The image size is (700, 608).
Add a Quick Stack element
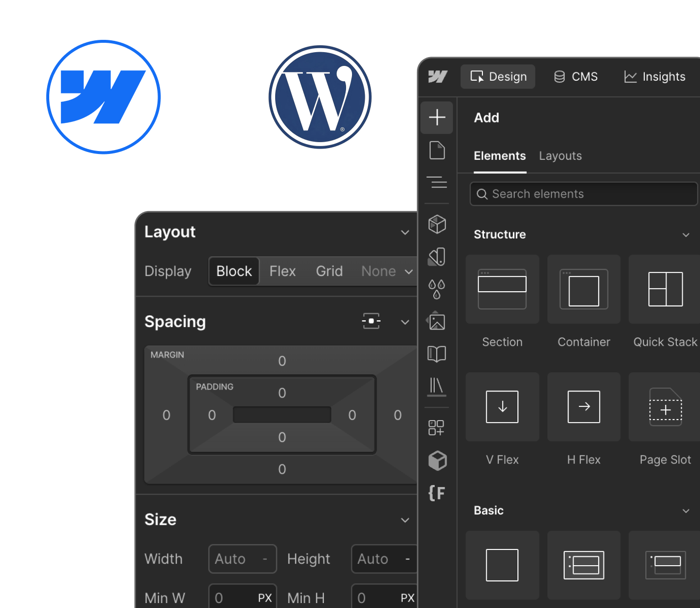coord(665,289)
